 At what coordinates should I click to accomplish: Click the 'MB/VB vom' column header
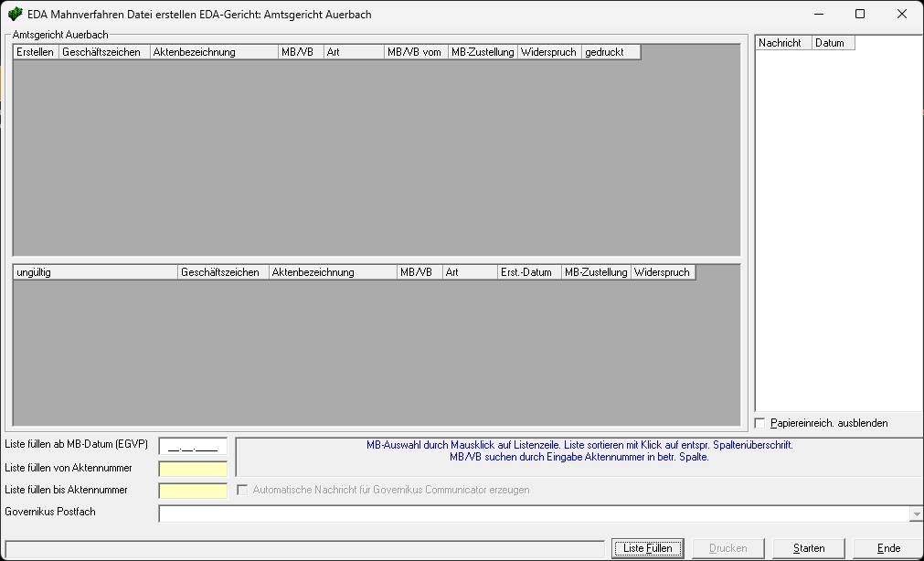[416, 52]
